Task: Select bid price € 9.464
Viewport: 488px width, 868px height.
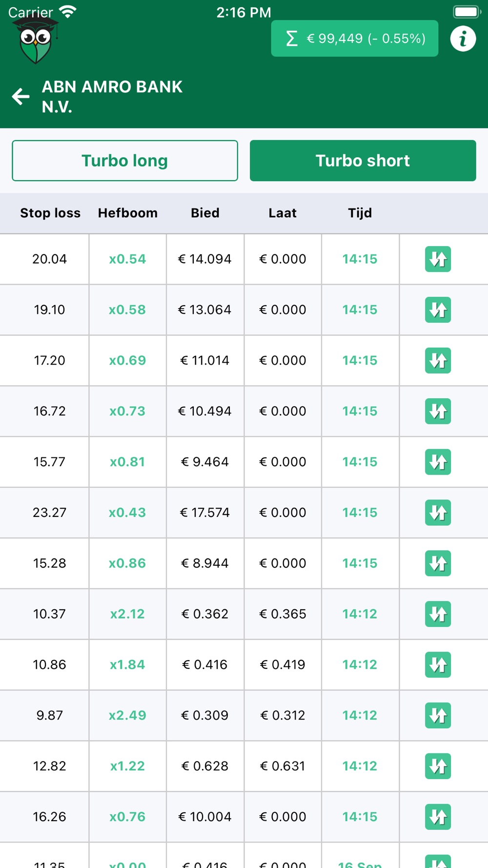Action: click(205, 462)
